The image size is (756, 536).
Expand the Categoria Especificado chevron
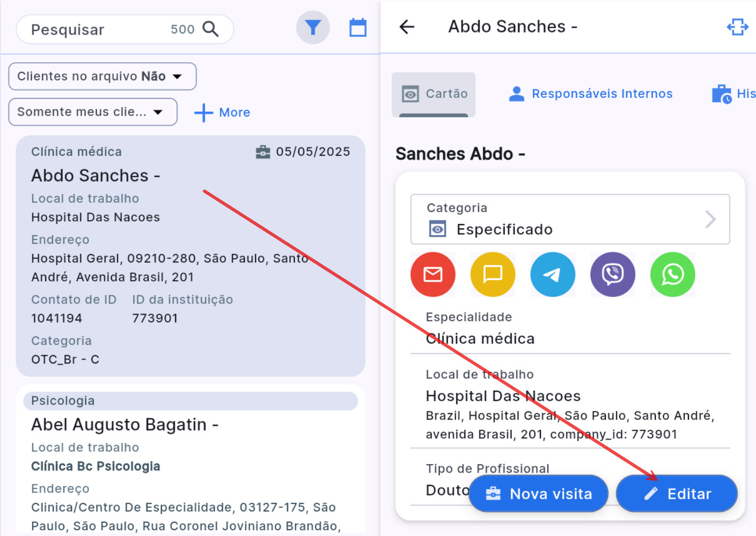coord(710,219)
